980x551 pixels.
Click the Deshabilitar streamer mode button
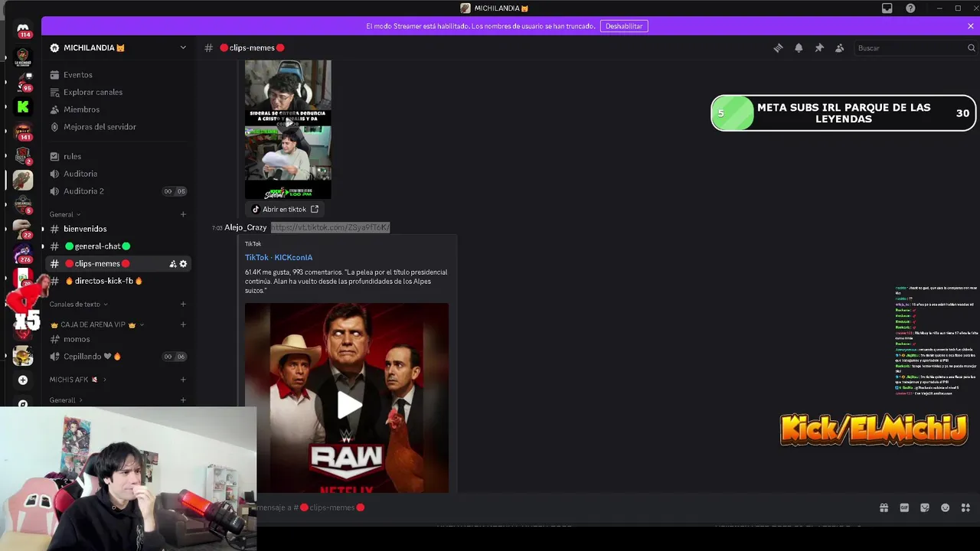point(624,26)
